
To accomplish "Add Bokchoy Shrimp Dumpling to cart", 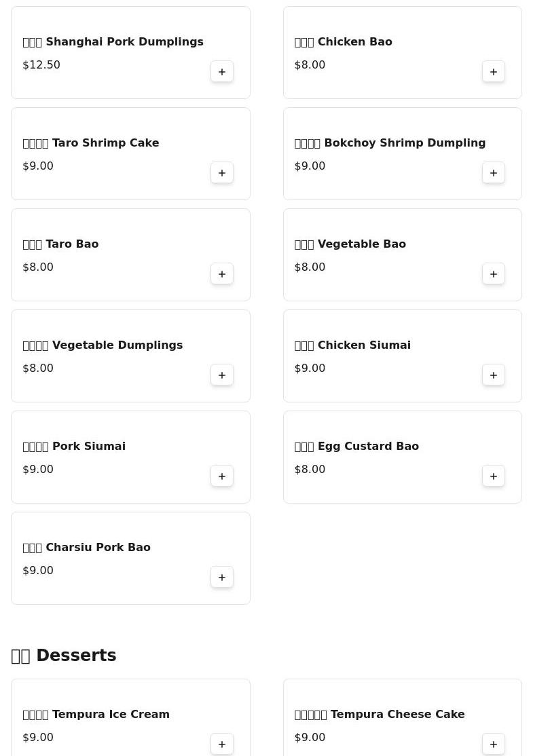I will 494,172.
